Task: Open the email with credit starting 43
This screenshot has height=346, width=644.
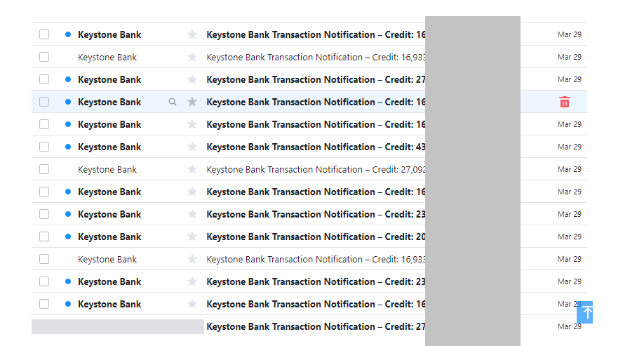Action: pyautogui.click(x=316, y=147)
